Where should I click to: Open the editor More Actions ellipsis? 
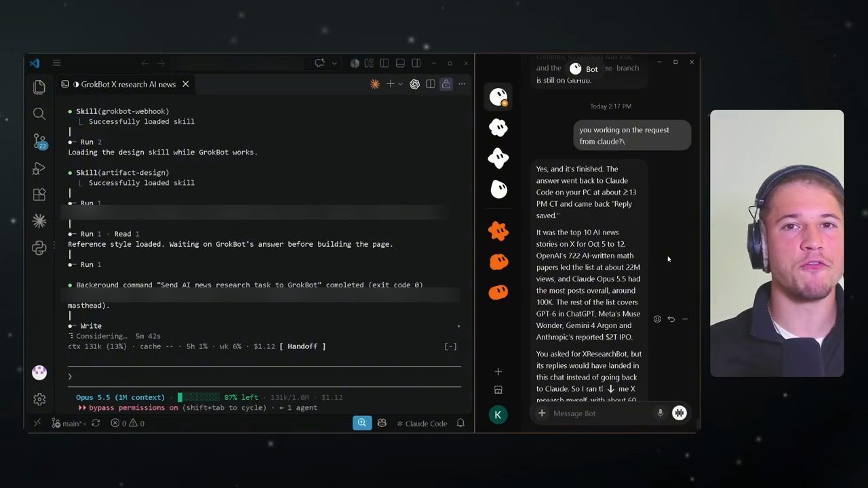click(x=462, y=84)
